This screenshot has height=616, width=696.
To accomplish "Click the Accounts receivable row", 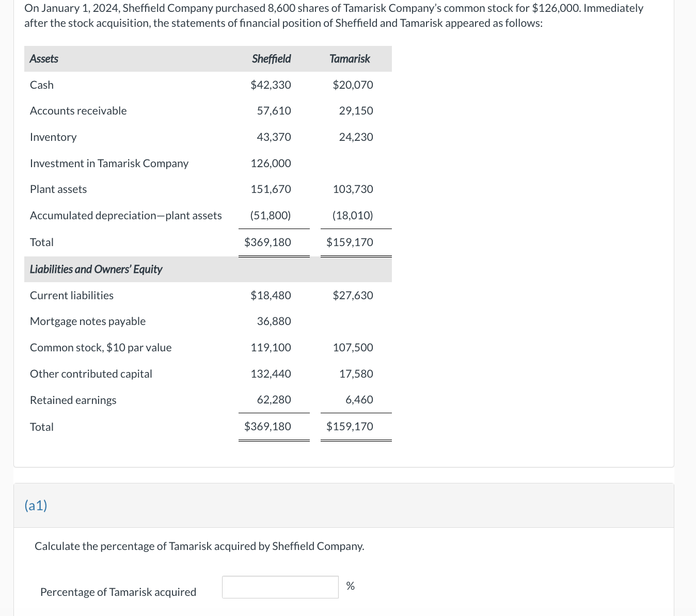I will tap(78, 110).
